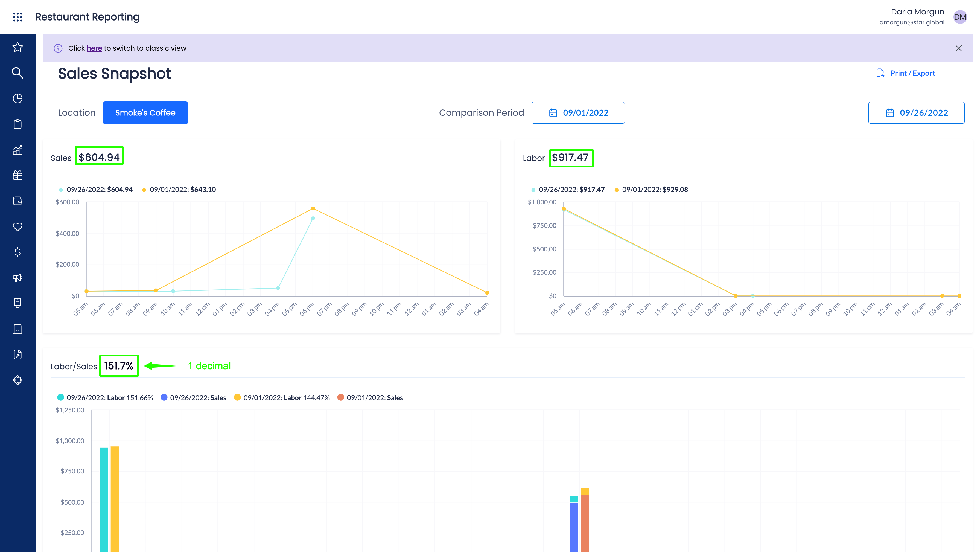Click the info icon in the banner

[x=58, y=48]
